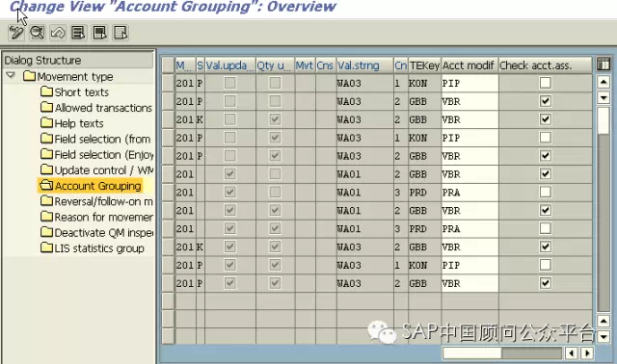Click the Mvt column header

[305, 65]
